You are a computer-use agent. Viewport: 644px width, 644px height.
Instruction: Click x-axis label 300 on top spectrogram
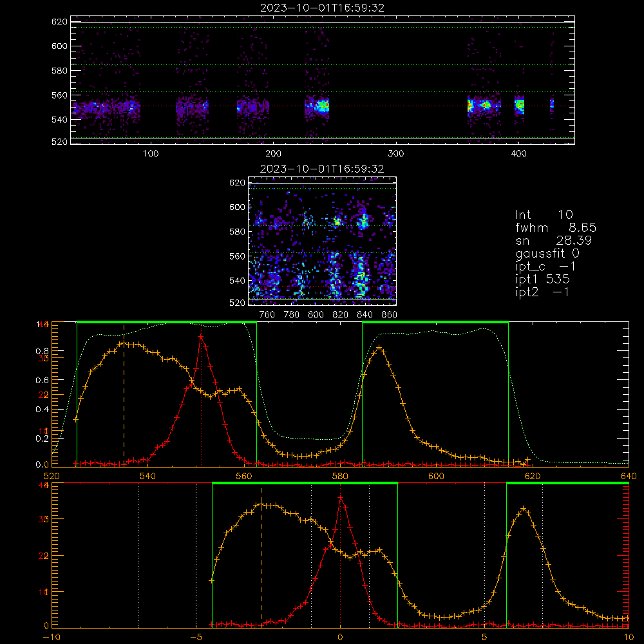pyautogui.click(x=396, y=154)
